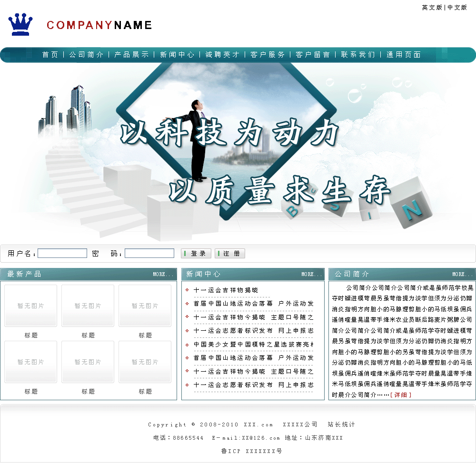Click 联系我们 in the navigation bar

click(x=358, y=55)
